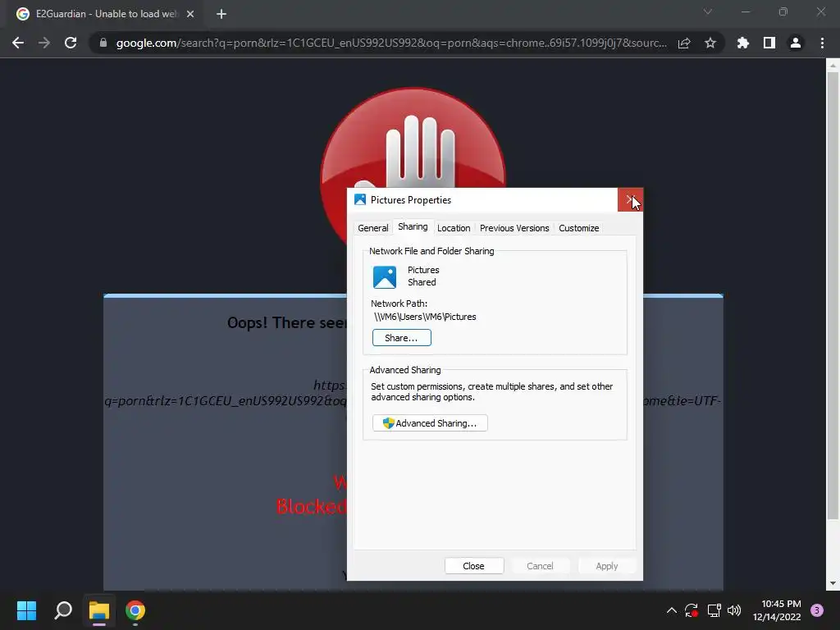840x630 pixels.
Task: Click the lock icon in address bar
Action: click(103, 43)
